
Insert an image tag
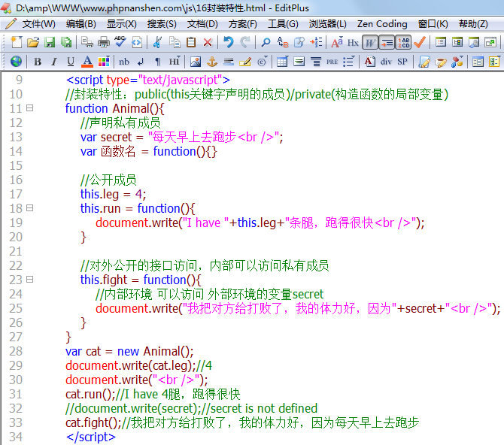pos(196,61)
